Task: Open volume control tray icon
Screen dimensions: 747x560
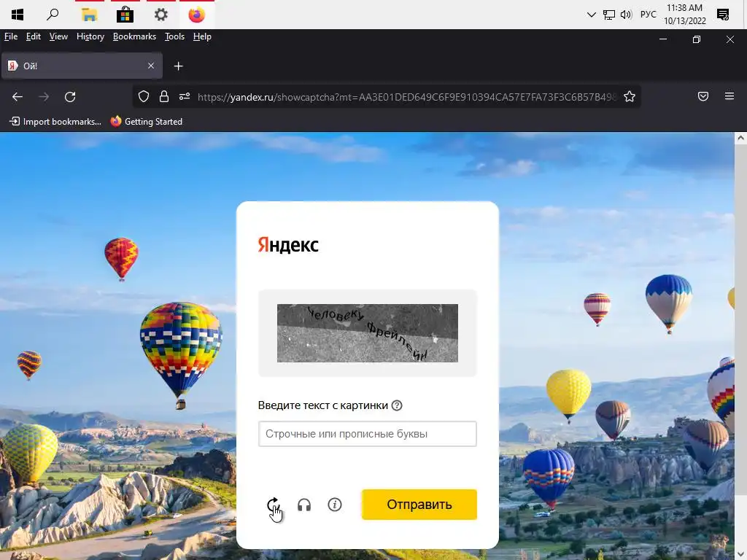Action: point(626,15)
